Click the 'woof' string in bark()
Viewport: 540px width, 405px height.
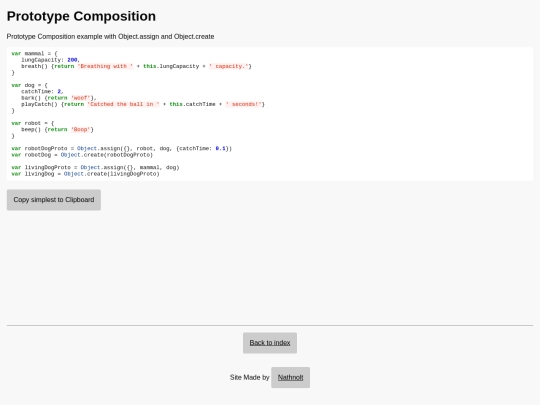[x=81, y=98]
